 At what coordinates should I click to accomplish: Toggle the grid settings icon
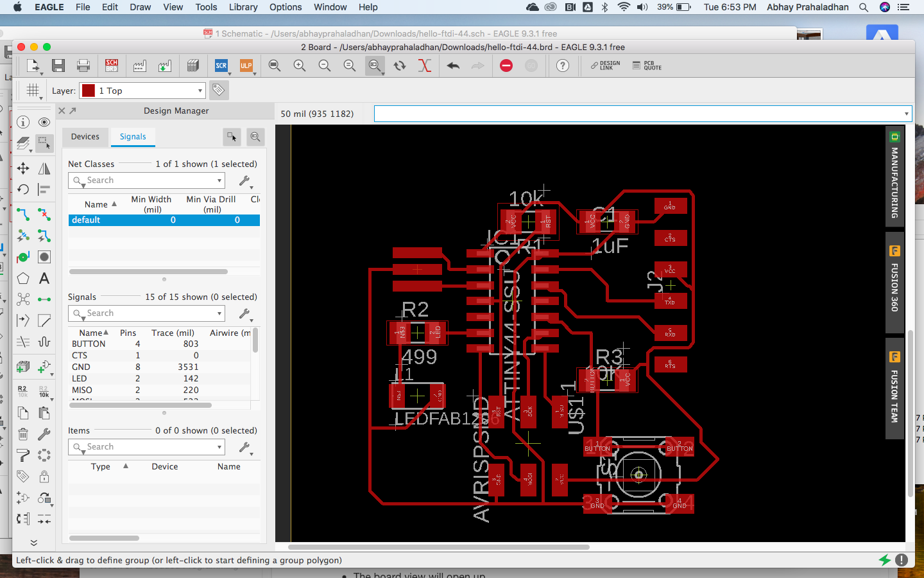pos(33,91)
